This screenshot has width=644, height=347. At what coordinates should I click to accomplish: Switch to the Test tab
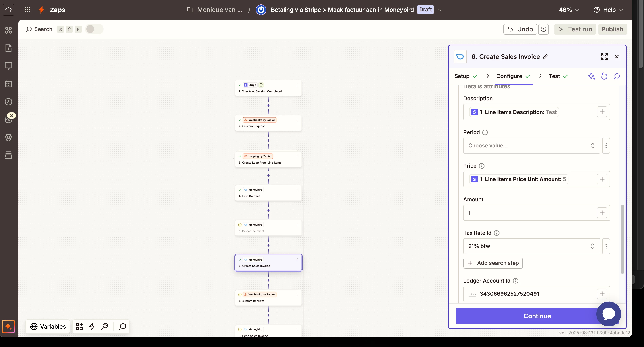[558, 76]
